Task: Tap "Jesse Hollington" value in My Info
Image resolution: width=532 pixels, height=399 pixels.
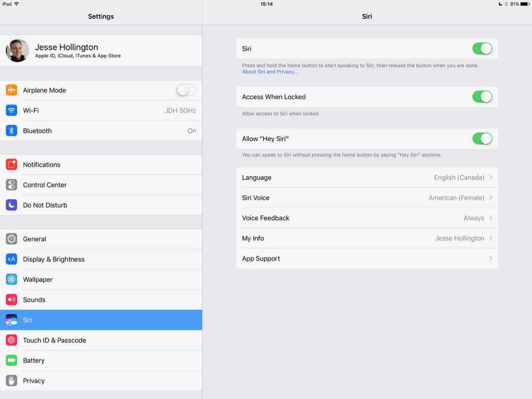Action: [460, 238]
